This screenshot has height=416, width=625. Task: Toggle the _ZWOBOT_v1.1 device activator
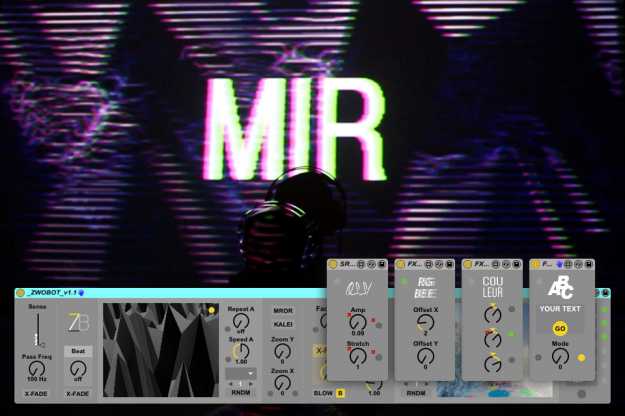point(20,293)
